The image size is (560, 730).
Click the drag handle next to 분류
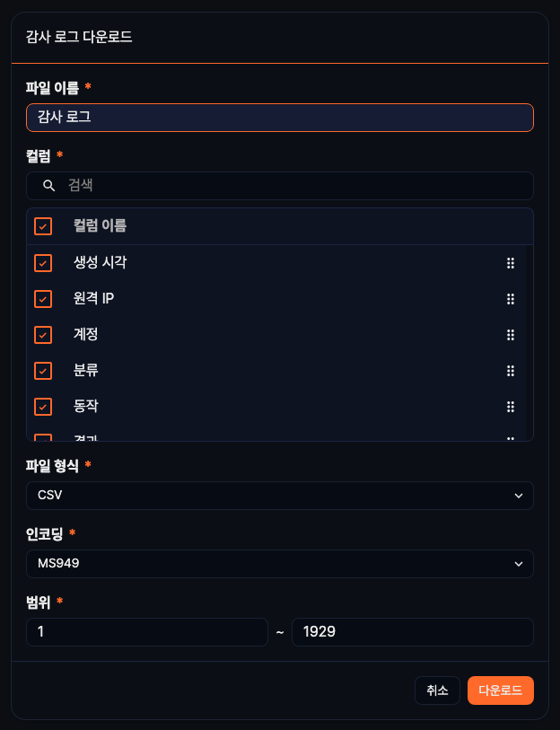pyautogui.click(x=510, y=371)
